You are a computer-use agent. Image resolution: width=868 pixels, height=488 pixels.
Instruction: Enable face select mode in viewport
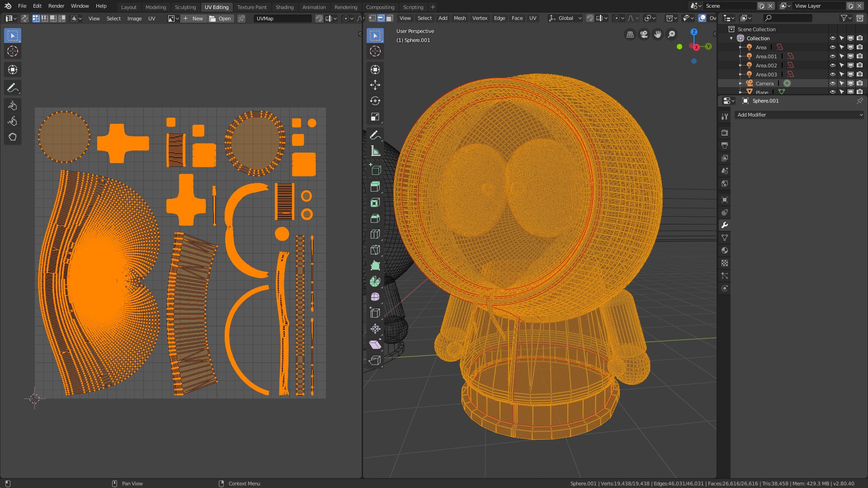pyautogui.click(x=389, y=19)
